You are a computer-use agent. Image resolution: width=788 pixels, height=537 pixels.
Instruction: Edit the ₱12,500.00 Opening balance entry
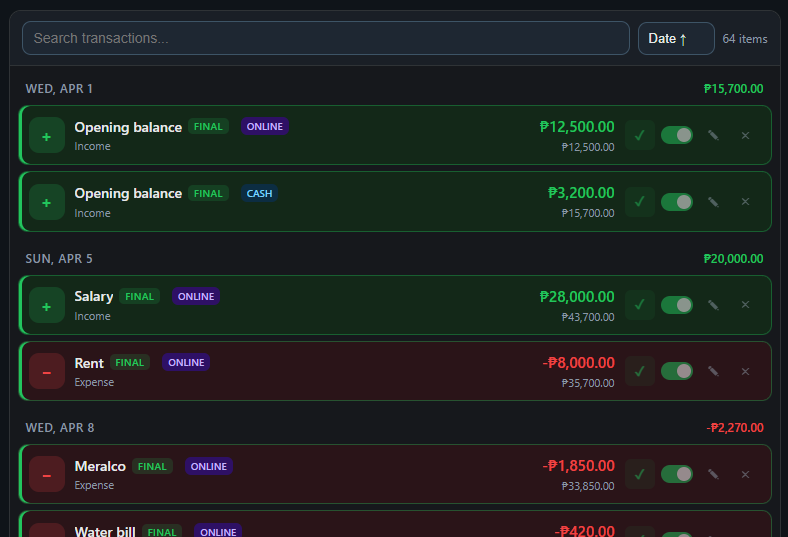coord(713,135)
